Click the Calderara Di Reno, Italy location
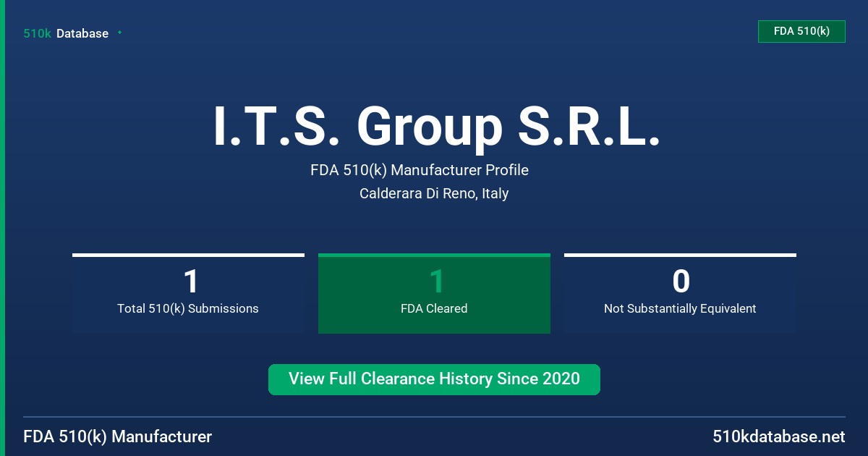Screen dimensions: 868x456 [x=434, y=194]
